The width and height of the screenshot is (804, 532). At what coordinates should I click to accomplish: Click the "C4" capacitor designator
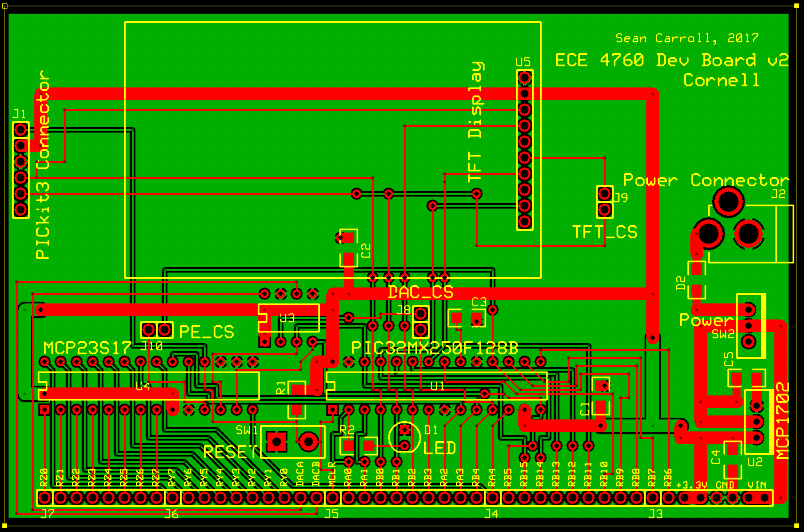(x=715, y=457)
